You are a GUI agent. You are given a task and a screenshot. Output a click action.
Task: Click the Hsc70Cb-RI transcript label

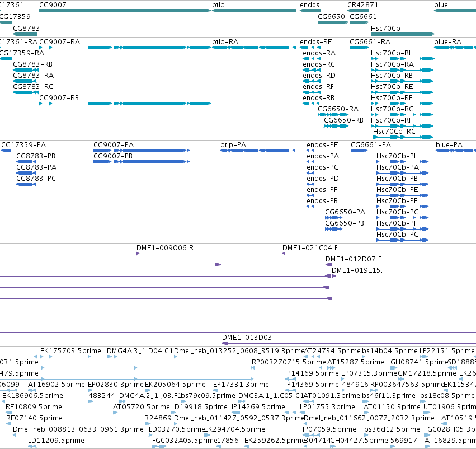(390, 53)
